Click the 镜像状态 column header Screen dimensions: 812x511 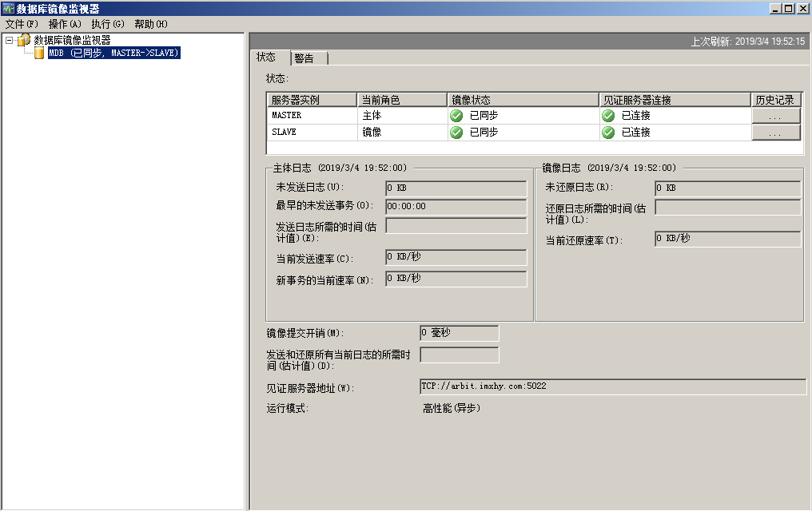pos(523,99)
